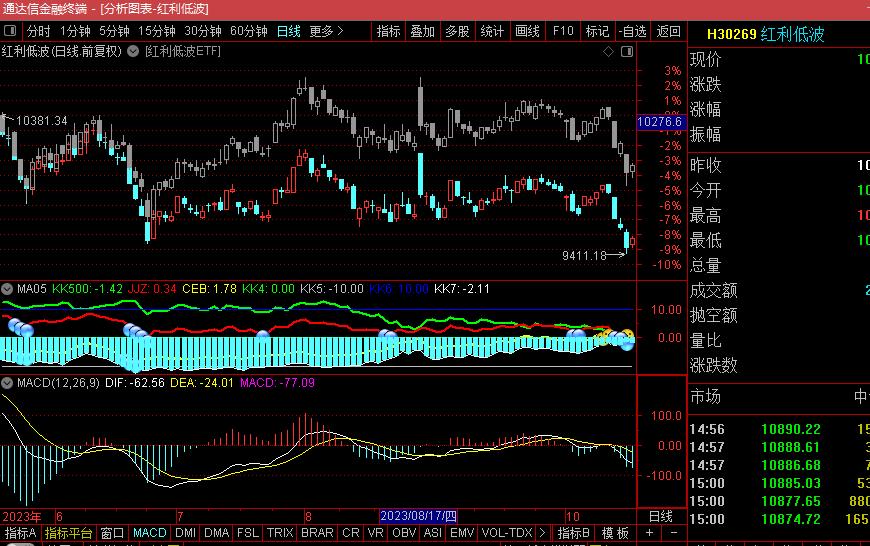This screenshot has width=870, height=546.
Task: Click the plus zoom-in button
Action: [649, 533]
